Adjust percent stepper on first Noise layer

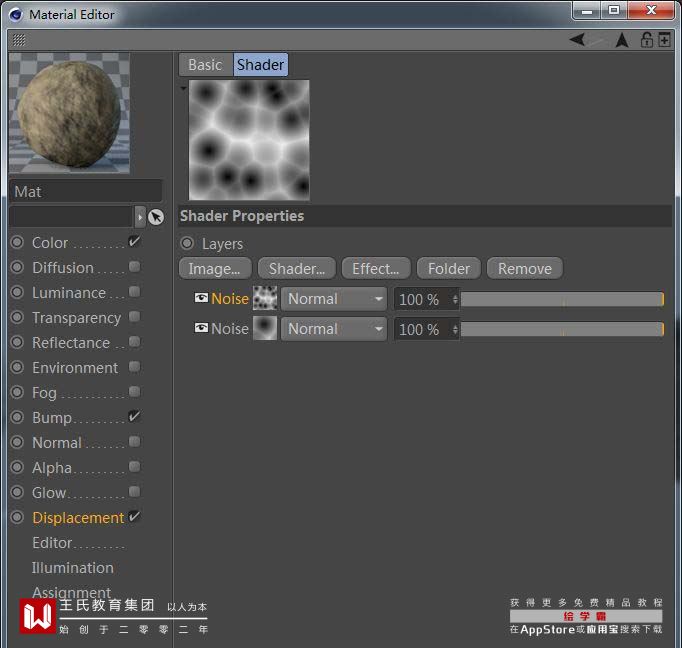tap(455, 299)
